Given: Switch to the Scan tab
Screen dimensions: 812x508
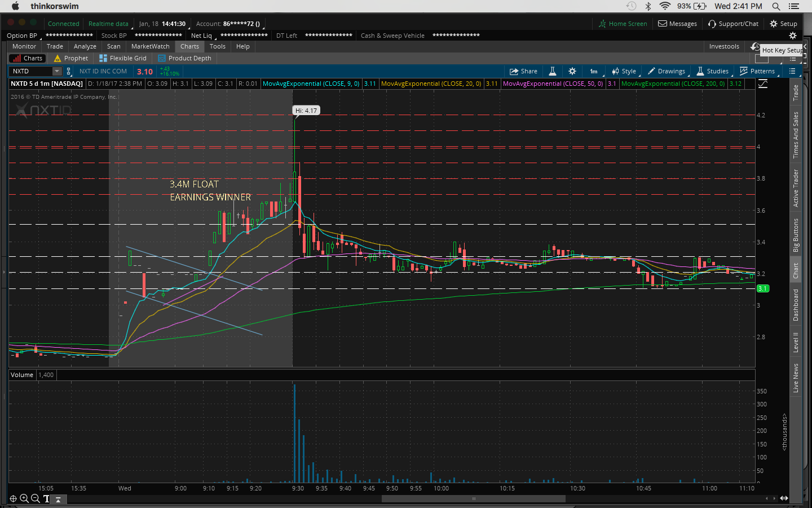Looking at the screenshot, I should 113,46.
